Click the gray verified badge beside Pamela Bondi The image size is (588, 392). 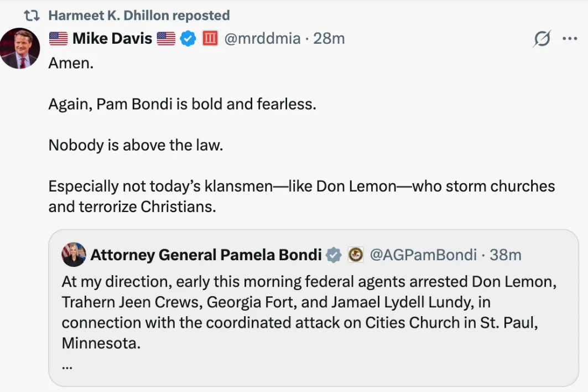point(334,255)
